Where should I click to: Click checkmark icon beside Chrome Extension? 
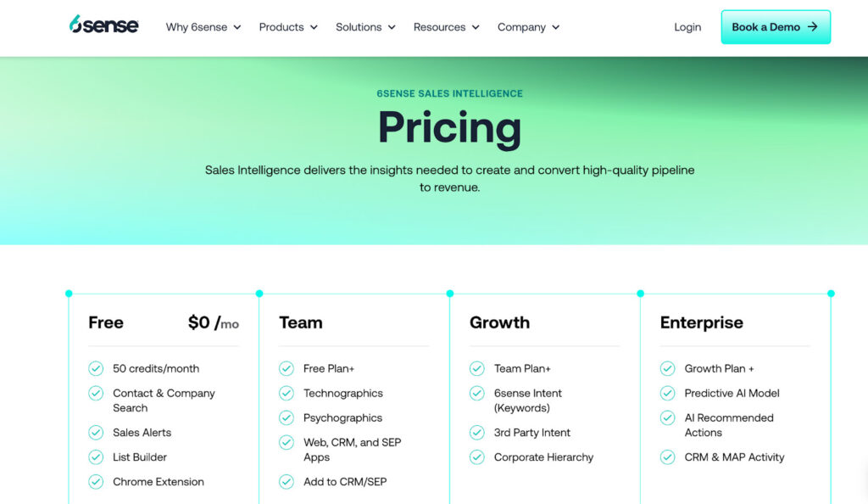point(96,482)
